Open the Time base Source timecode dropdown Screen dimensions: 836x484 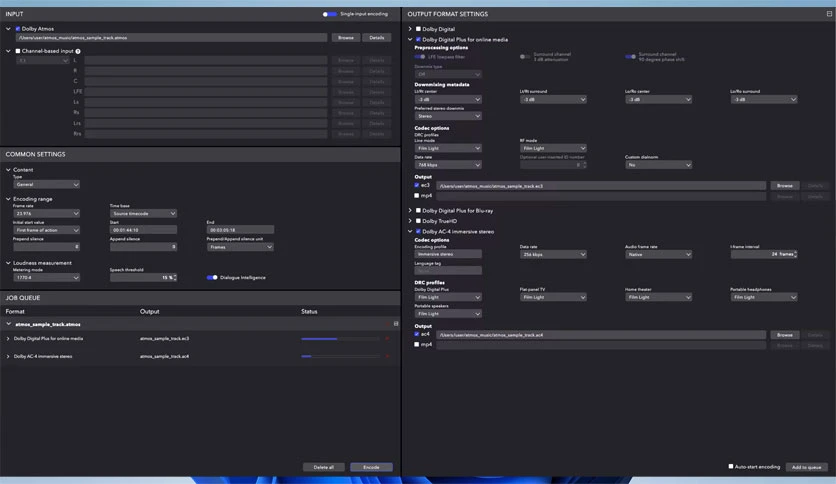pyautogui.click(x=143, y=213)
